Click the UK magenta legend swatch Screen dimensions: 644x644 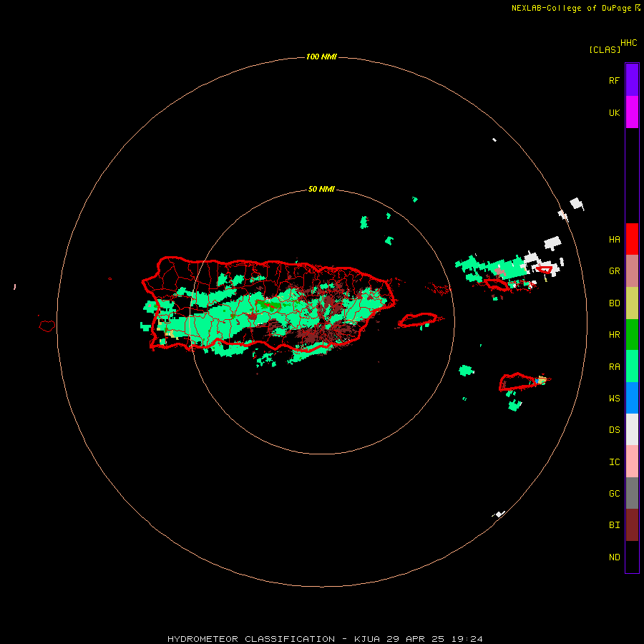click(x=632, y=112)
